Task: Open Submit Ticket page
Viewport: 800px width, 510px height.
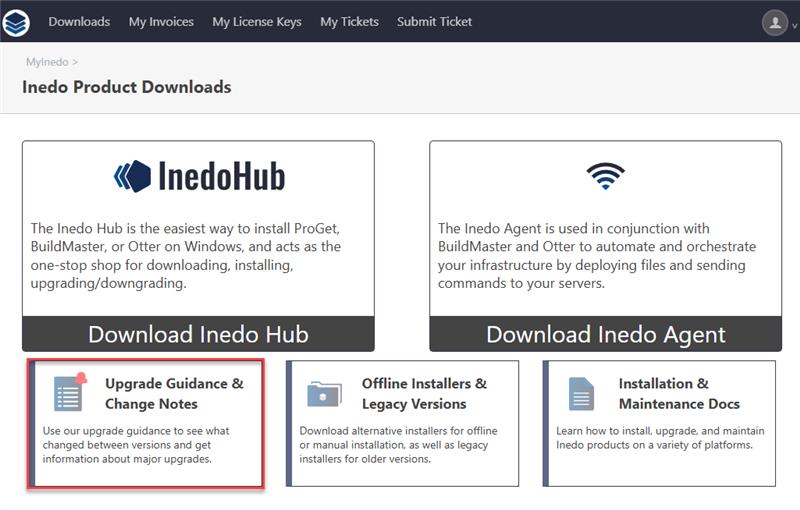Action: tap(434, 22)
